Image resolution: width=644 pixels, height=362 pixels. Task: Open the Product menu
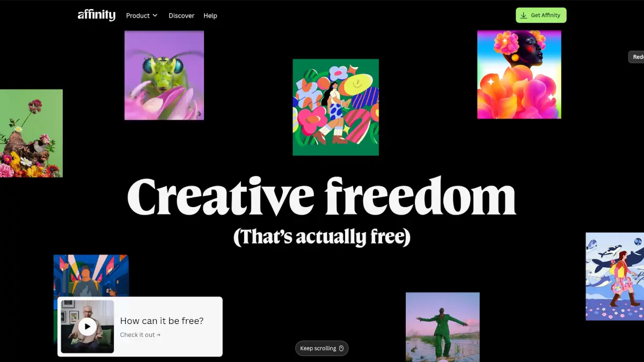click(142, 16)
